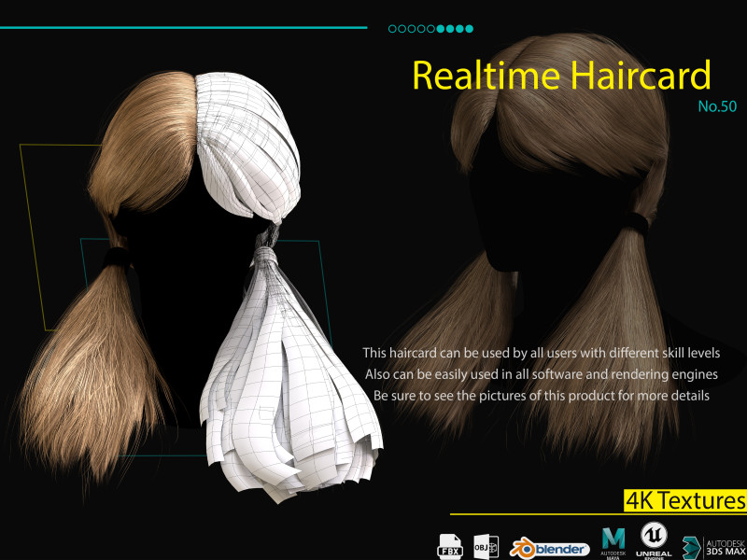Select the last filled teal dot
Viewport: 747px width, 560px height.
(470, 29)
